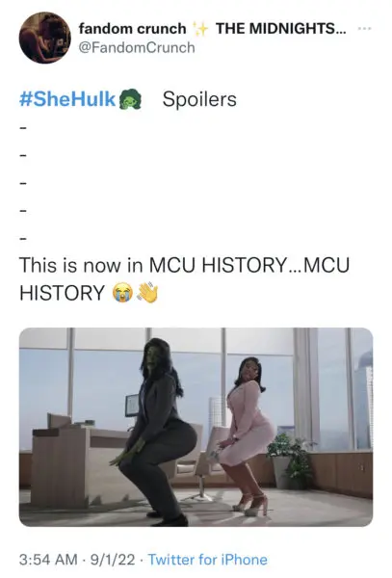
Task: Click the Spoilers text in the tweet
Action: click(x=199, y=99)
